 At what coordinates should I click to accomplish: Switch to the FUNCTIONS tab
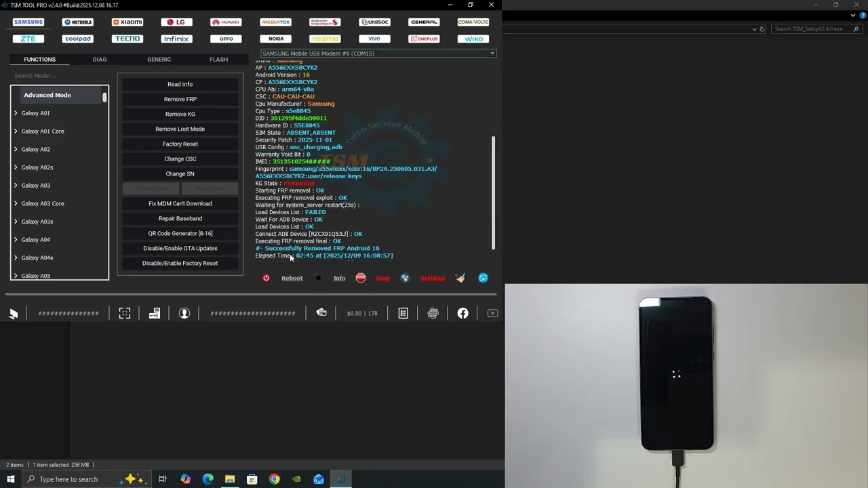[39, 60]
